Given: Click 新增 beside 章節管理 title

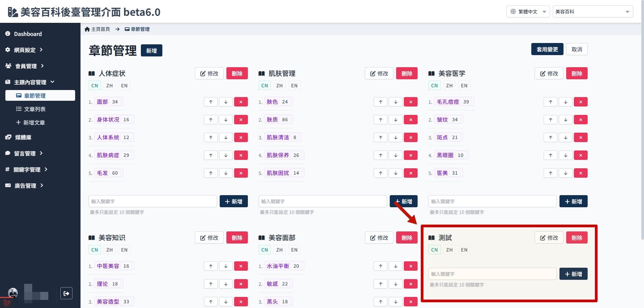Looking at the screenshot, I should click(152, 50).
